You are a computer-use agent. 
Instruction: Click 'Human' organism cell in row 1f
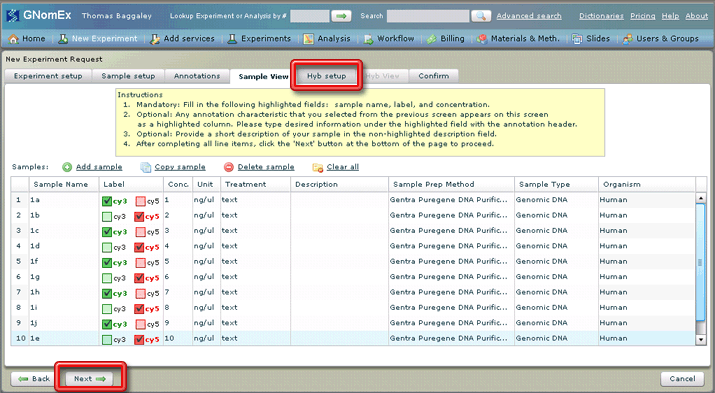(x=647, y=261)
